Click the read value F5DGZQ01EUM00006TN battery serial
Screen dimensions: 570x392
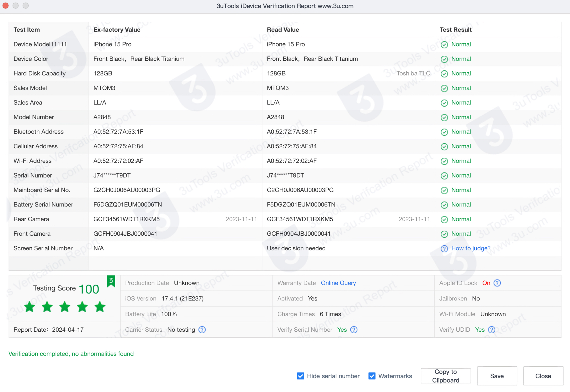pos(301,205)
